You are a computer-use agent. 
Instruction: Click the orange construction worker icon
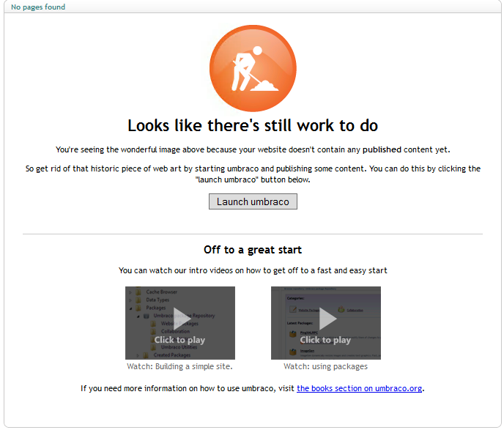pyautogui.click(x=253, y=68)
